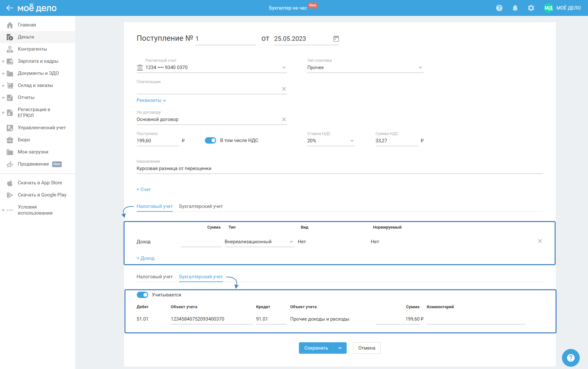Click the back arrow in the header

tap(10, 8)
